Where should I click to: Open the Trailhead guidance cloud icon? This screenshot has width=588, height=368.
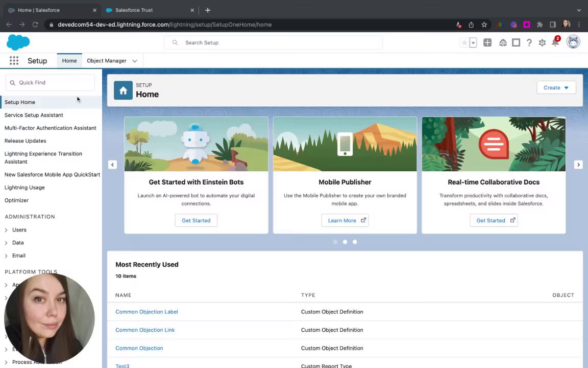tap(503, 43)
